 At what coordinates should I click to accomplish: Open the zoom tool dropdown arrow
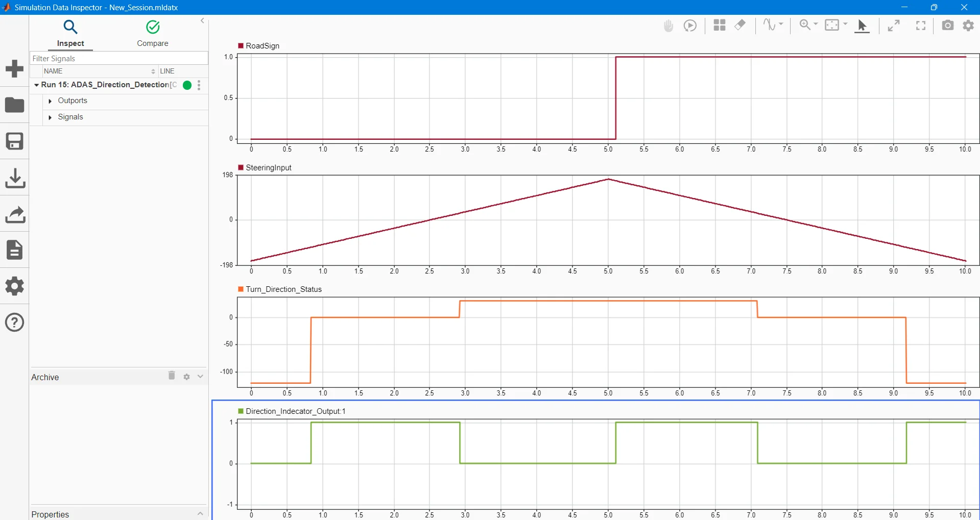click(x=816, y=24)
